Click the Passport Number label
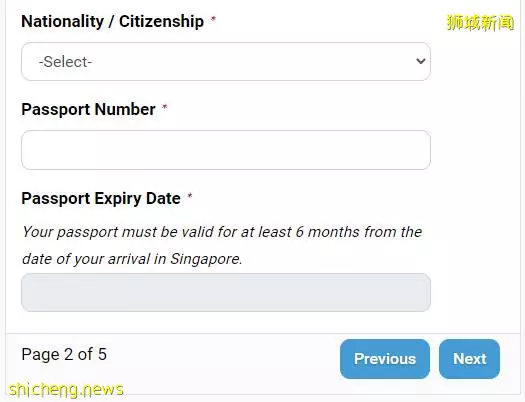 click(x=88, y=109)
